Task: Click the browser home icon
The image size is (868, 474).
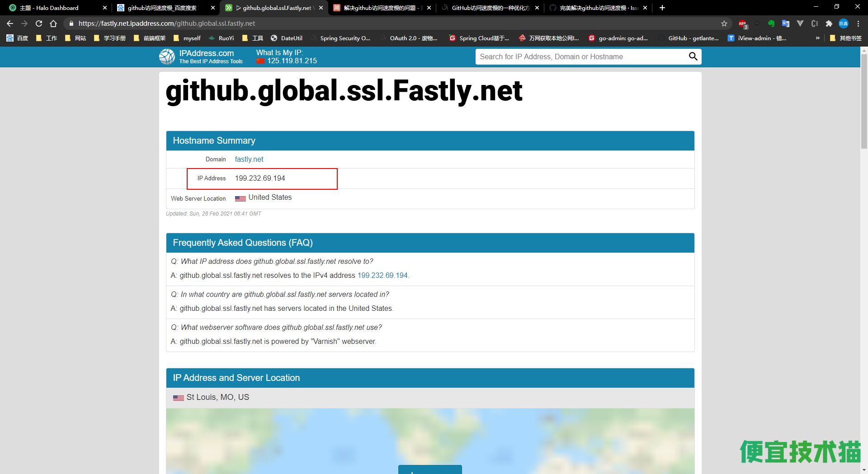Action: 54,23
